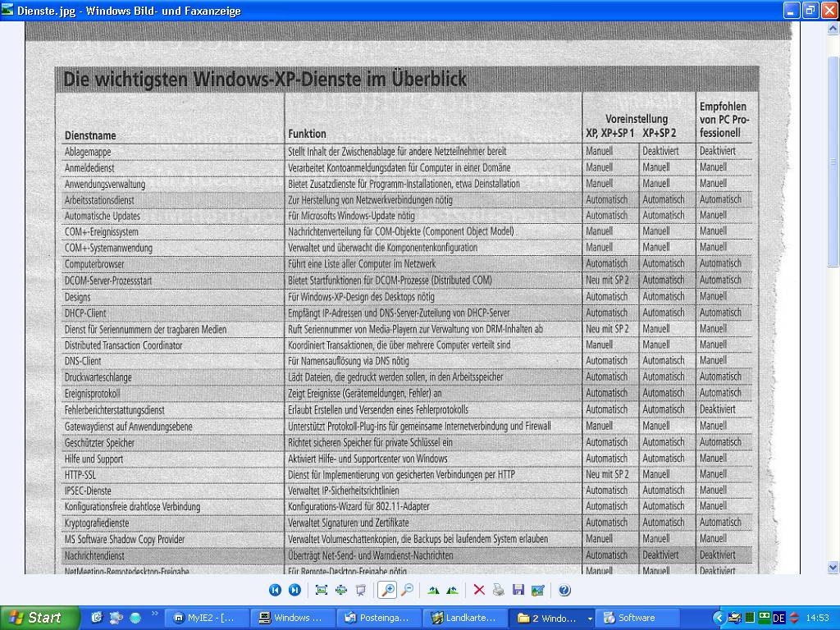Click 'Verwaltet IP-Sicherheitsrichtlinien' description
Image resolution: width=840 pixels, height=630 pixels.
pyautogui.click(x=344, y=491)
